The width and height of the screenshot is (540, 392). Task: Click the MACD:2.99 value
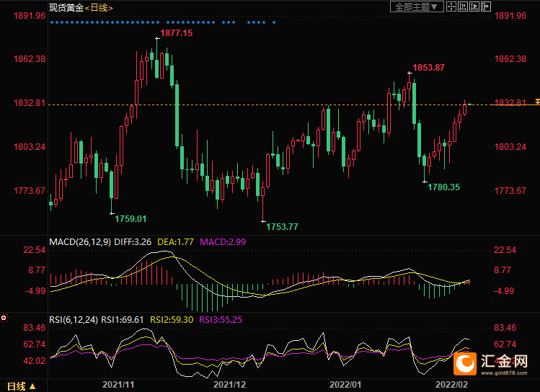coord(223,242)
